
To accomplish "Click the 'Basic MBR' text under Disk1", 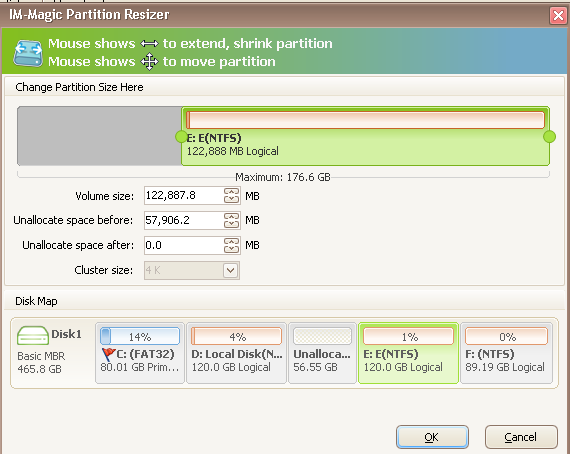I will pos(41,356).
